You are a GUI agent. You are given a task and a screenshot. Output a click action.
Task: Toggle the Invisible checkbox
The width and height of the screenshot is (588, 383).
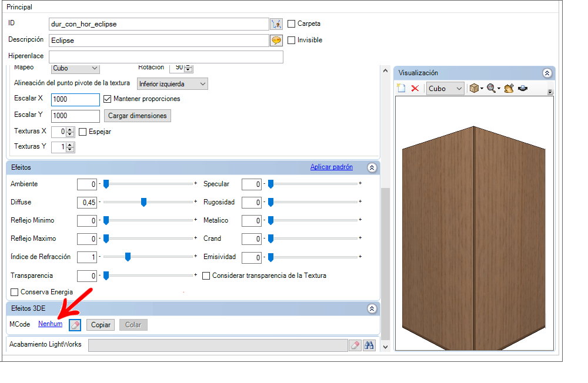pos(292,41)
